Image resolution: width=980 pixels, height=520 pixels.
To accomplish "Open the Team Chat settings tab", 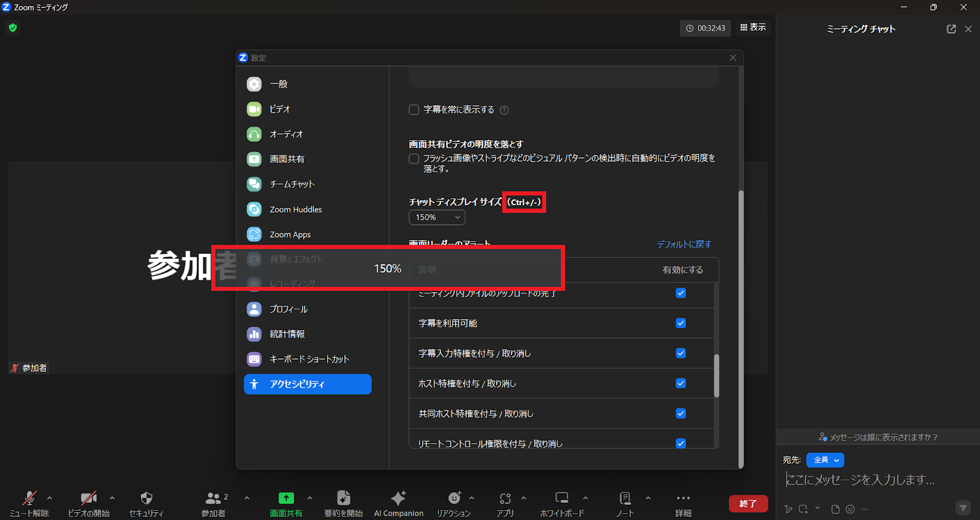I will [x=307, y=184].
